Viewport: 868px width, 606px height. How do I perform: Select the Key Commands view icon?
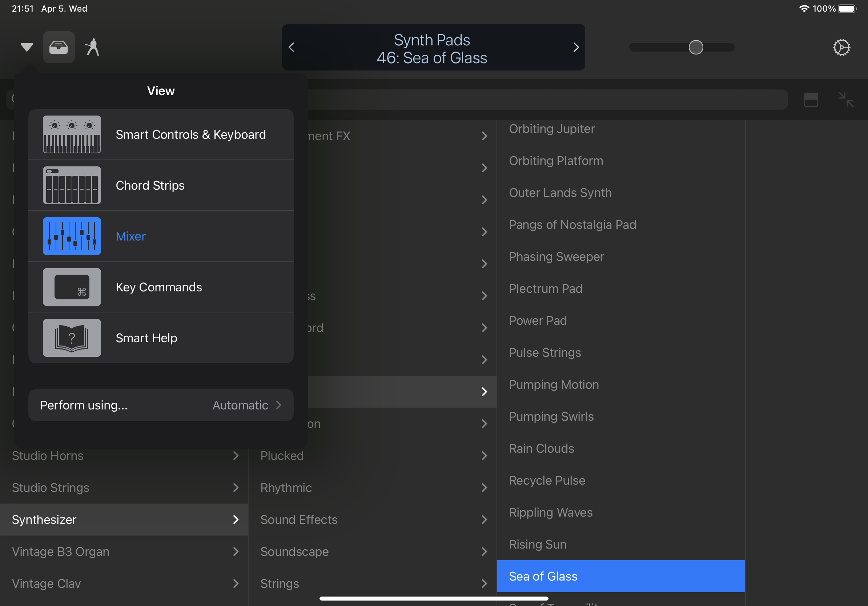72,287
